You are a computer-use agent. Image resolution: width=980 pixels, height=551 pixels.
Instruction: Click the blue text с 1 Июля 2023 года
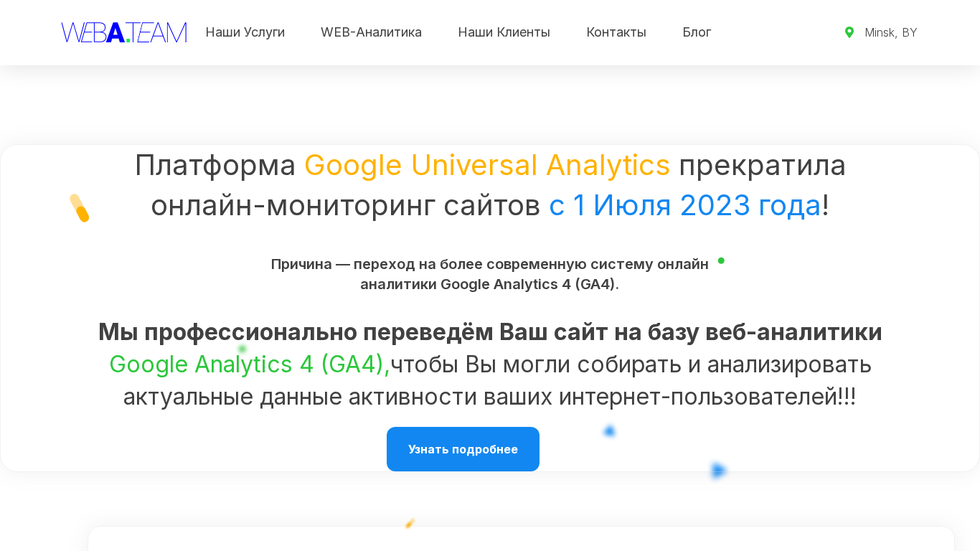coord(684,205)
